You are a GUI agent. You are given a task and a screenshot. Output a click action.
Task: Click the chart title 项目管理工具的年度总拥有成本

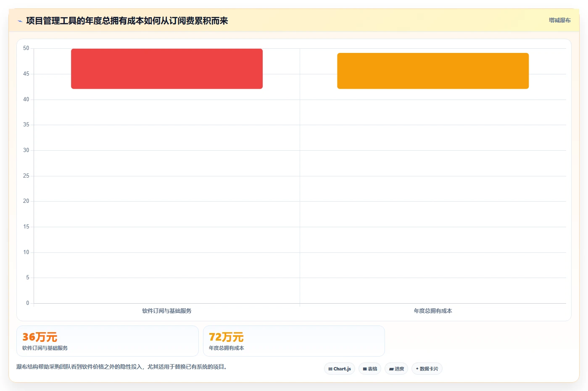(x=127, y=21)
